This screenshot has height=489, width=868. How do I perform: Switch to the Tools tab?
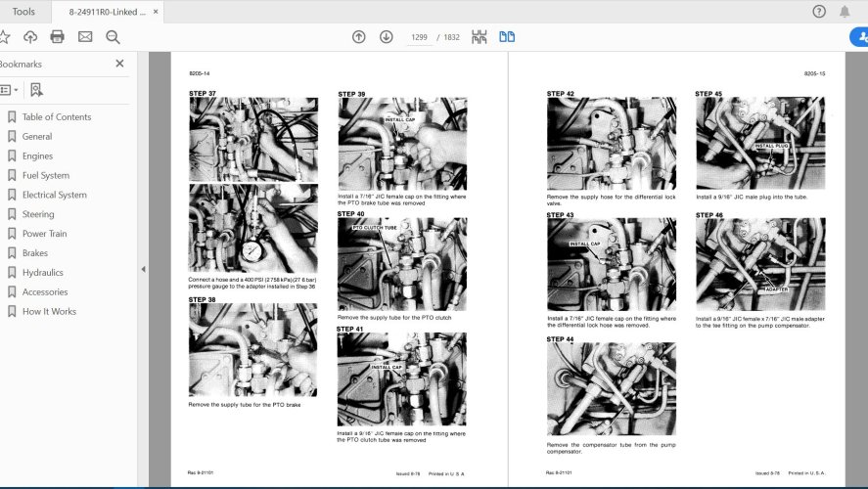(23, 12)
